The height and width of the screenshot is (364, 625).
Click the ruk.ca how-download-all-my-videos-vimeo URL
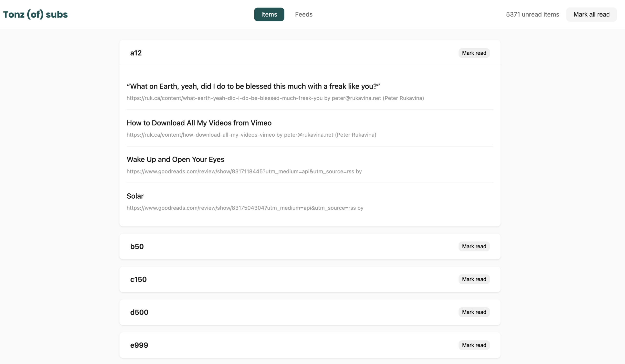point(200,135)
